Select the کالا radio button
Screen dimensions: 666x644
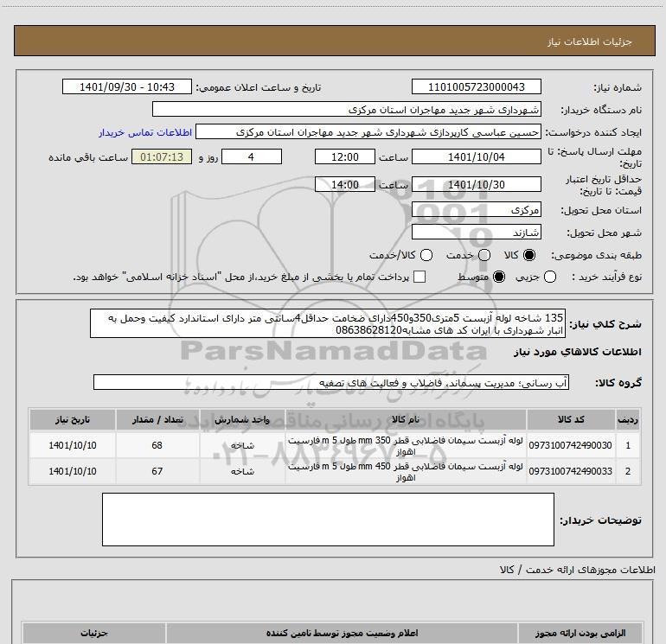click(529, 255)
